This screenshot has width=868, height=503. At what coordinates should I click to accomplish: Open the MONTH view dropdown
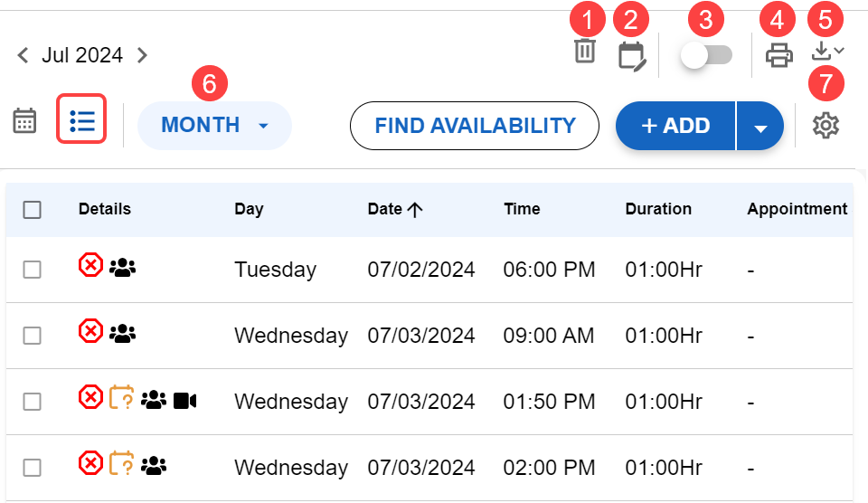click(214, 126)
